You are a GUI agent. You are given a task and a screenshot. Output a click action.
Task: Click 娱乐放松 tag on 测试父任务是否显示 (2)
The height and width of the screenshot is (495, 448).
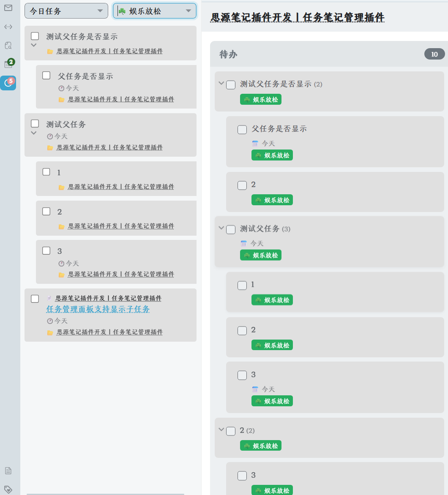(x=261, y=99)
